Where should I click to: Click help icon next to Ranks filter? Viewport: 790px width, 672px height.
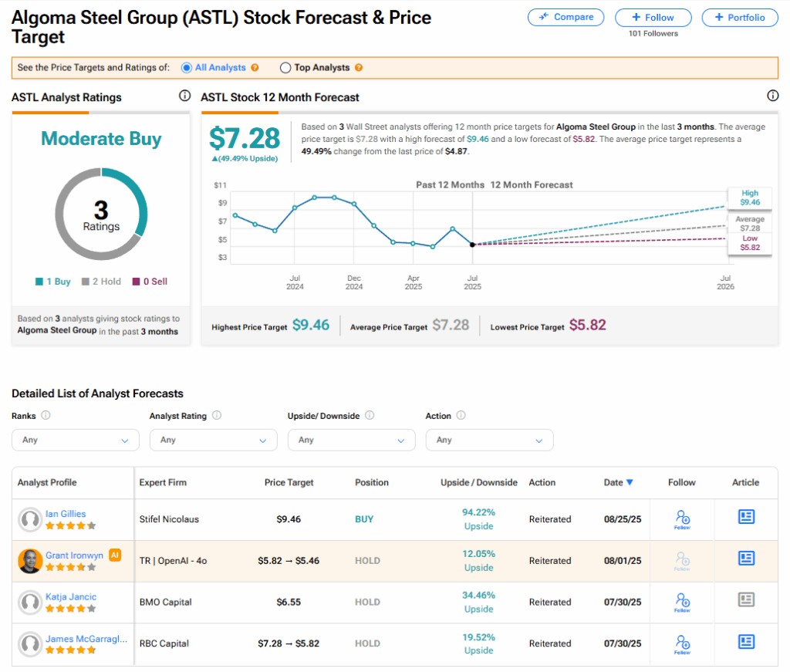pos(46,415)
